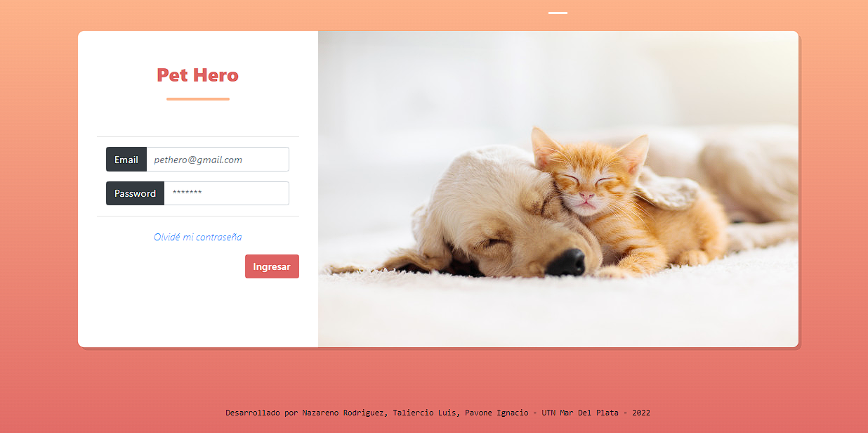Click the dark Email label addon
Image resolution: width=868 pixels, height=433 pixels.
tap(126, 160)
